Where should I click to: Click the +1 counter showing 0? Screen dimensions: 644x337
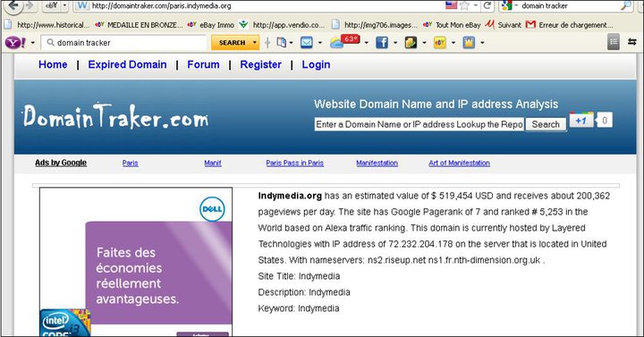604,120
